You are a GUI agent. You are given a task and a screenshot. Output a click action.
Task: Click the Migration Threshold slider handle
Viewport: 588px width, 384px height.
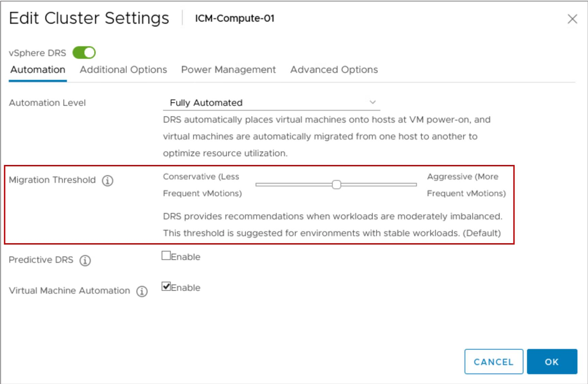tap(336, 184)
